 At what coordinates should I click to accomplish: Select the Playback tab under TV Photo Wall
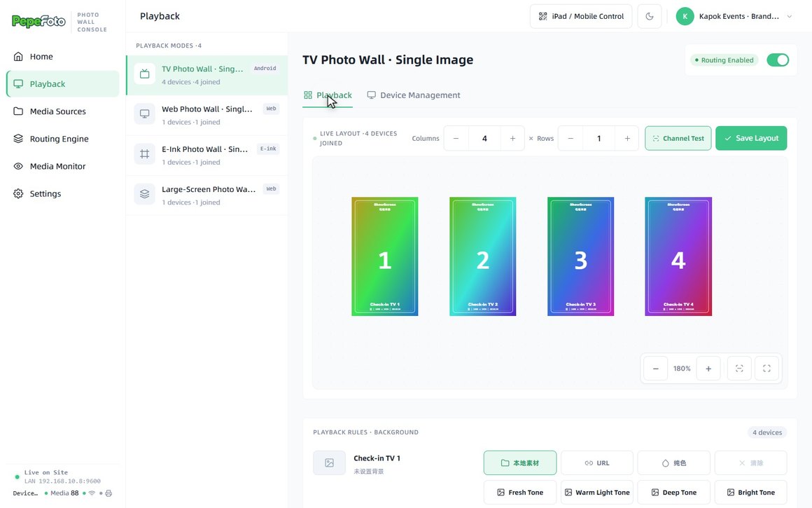pos(328,95)
